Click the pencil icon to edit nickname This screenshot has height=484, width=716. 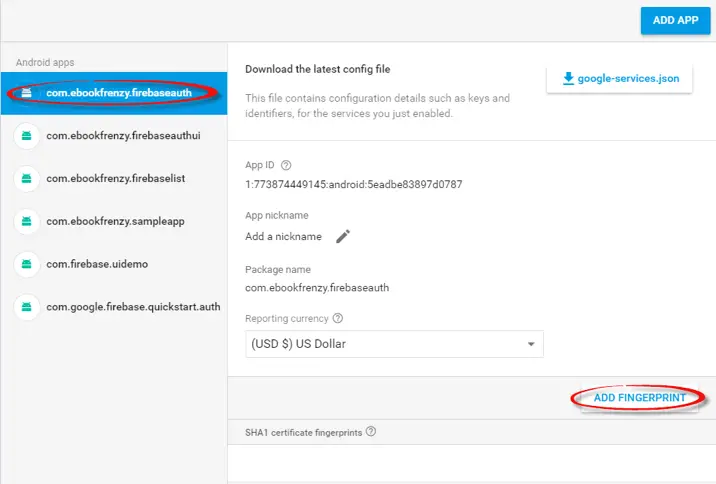coord(343,237)
